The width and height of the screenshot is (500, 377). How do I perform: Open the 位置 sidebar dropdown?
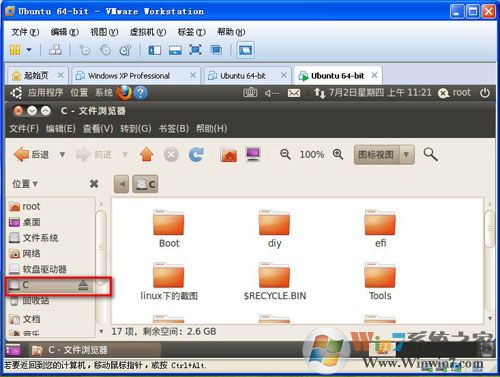point(25,184)
